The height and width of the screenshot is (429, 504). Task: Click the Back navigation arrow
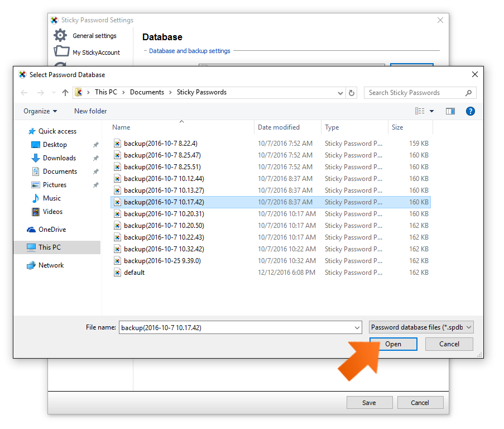[x=24, y=93]
